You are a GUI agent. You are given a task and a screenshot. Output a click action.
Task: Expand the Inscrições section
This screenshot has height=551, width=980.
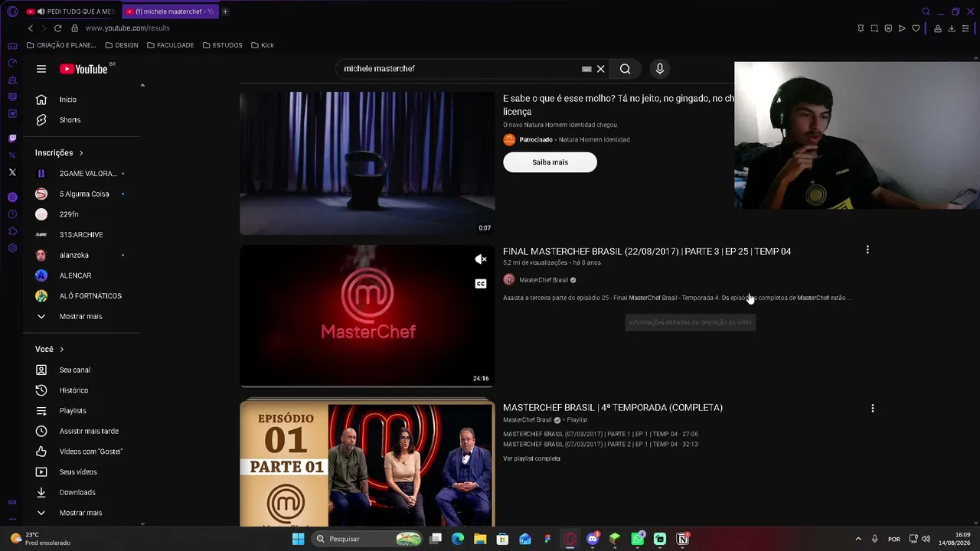pyautogui.click(x=60, y=153)
